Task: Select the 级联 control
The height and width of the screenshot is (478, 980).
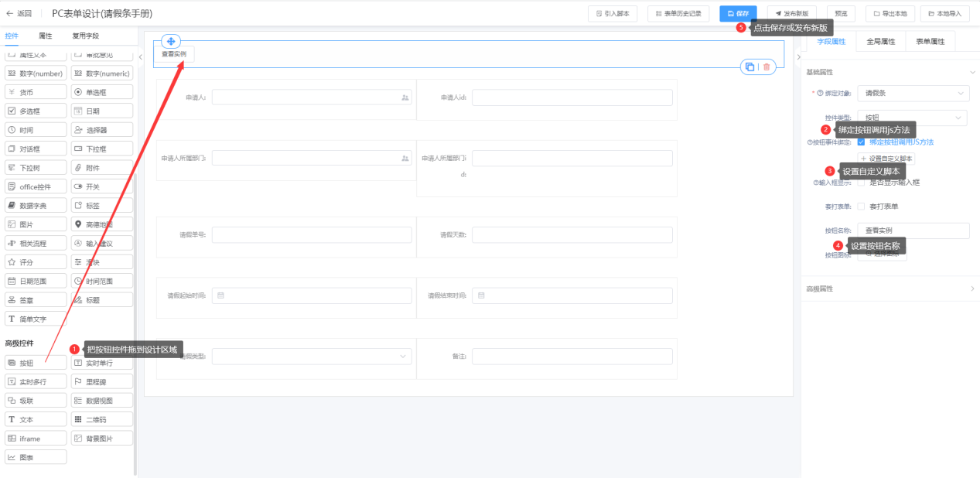Action: click(x=36, y=401)
